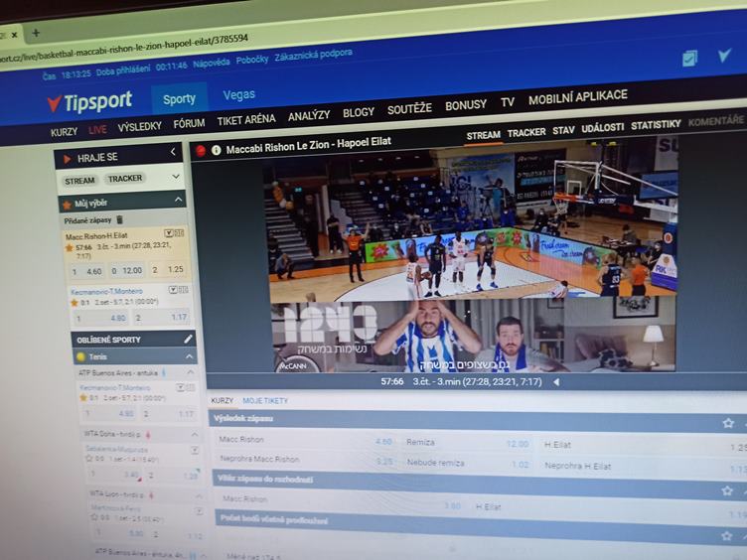The height and width of the screenshot is (560, 747).
Task: Open statistics icon for Kecmanovic match under Můj výběr
Action: coord(184,290)
